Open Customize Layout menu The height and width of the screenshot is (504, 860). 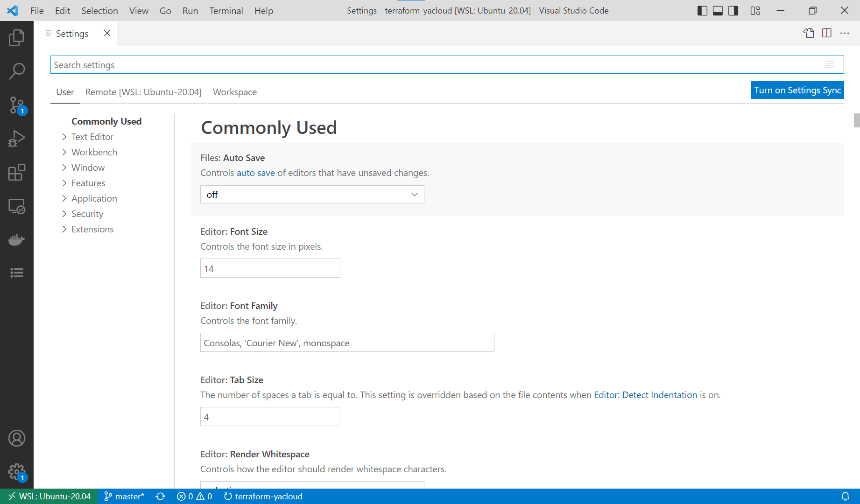(755, 11)
